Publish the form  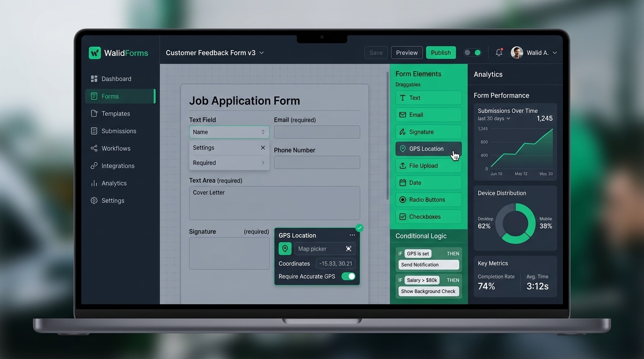pos(440,53)
